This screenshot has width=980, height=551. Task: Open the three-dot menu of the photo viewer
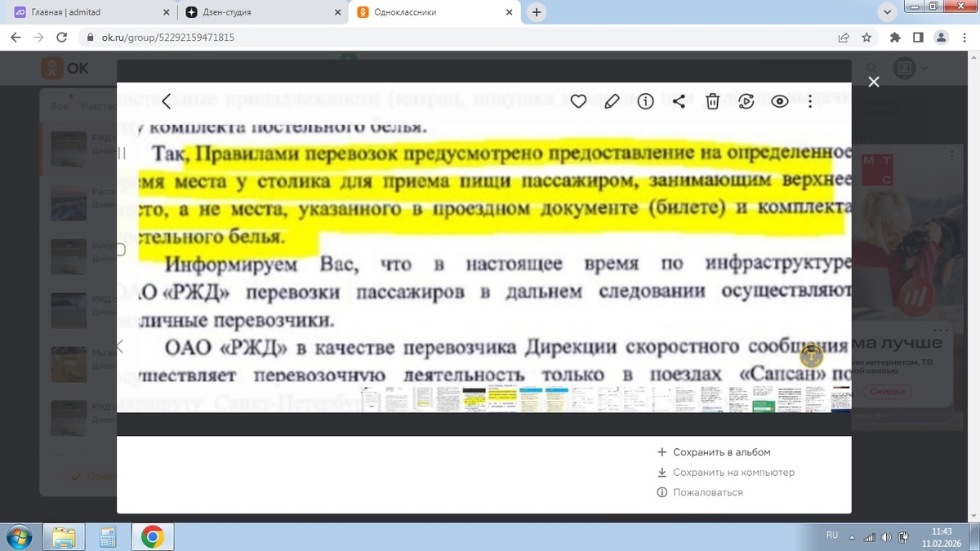tap(810, 101)
